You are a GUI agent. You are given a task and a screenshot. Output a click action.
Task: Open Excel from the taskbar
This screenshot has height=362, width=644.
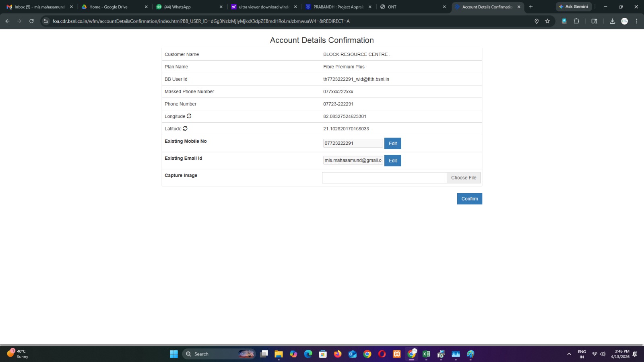pos(426,354)
